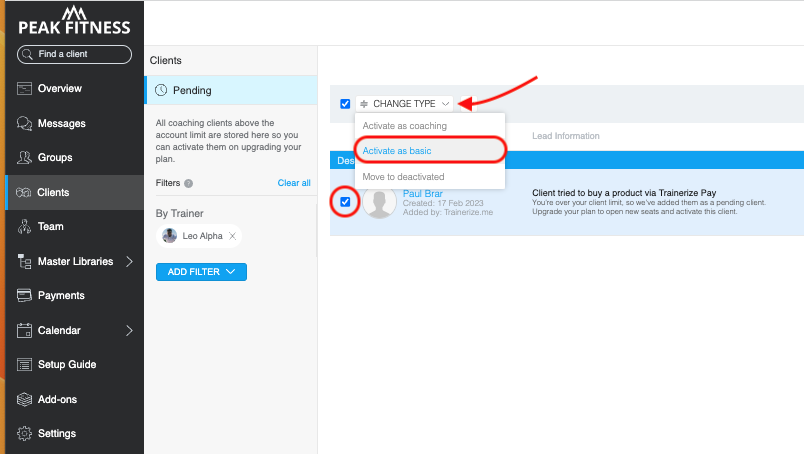The height and width of the screenshot is (454, 804).
Task: Open Setup Guide icon in sidebar
Action: pos(25,365)
